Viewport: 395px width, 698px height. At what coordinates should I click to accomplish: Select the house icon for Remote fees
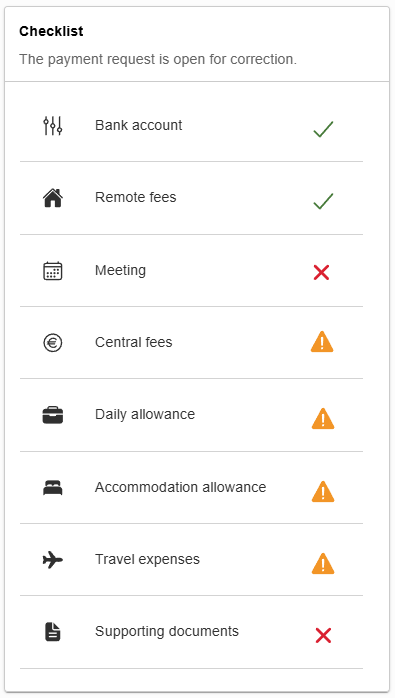click(x=53, y=198)
